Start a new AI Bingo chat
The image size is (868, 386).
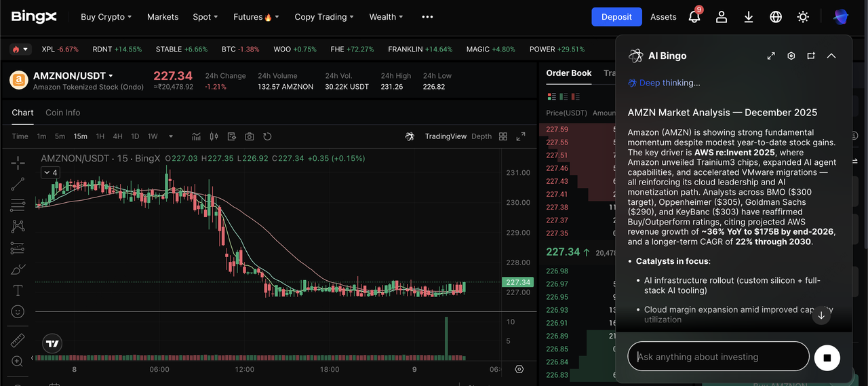pyautogui.click(x=811, y=56)
